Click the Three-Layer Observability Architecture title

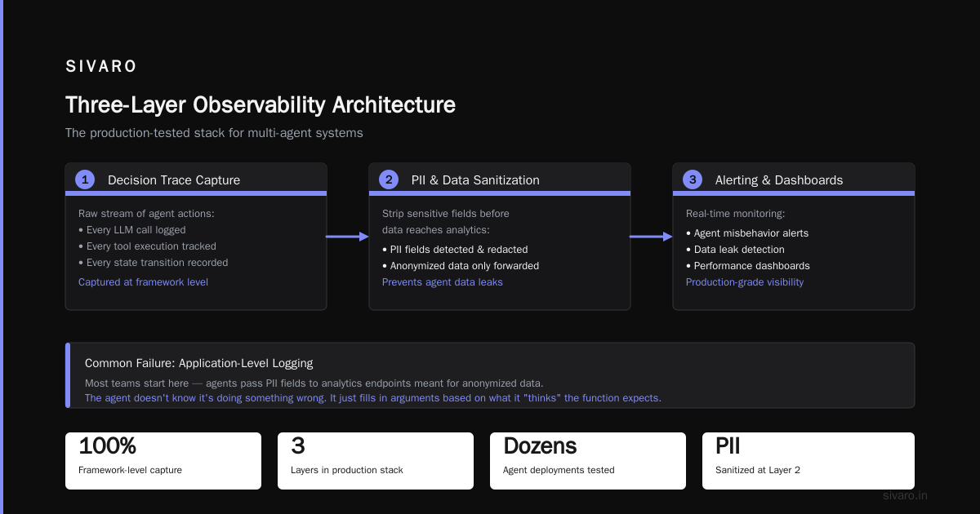pos(261,105)
